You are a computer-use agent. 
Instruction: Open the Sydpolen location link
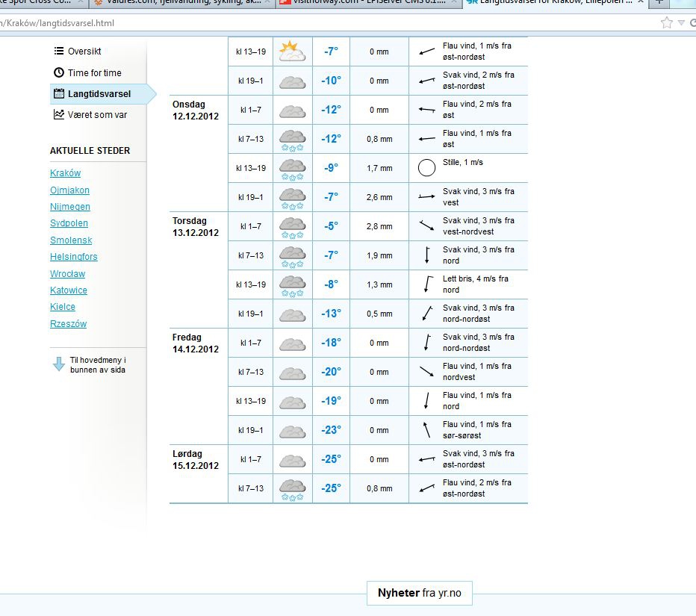click(69, 223)
